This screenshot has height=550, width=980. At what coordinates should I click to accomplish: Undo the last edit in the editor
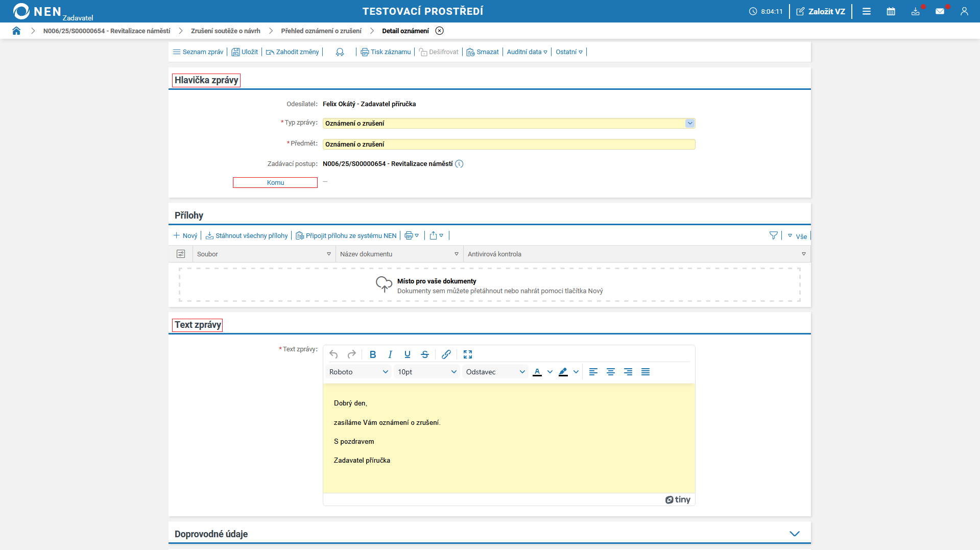[x=333, y=354]
